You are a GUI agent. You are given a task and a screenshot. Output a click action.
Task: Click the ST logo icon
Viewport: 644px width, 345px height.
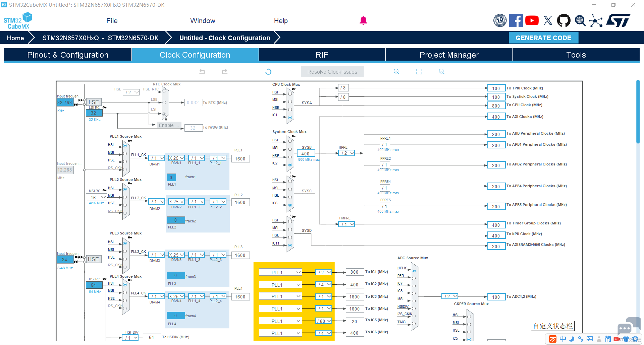618,20
